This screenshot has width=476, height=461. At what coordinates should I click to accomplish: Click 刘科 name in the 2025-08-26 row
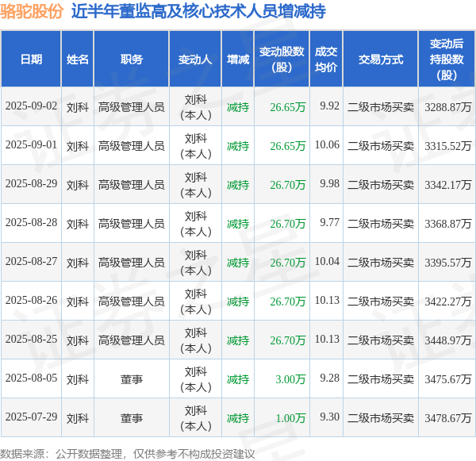(78, 302)
